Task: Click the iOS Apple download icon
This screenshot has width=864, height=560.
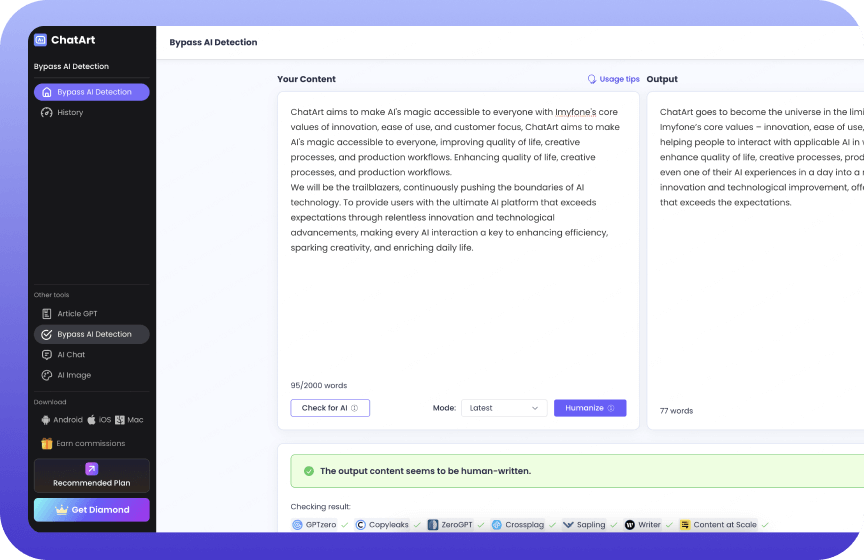Action: [92, 420]
